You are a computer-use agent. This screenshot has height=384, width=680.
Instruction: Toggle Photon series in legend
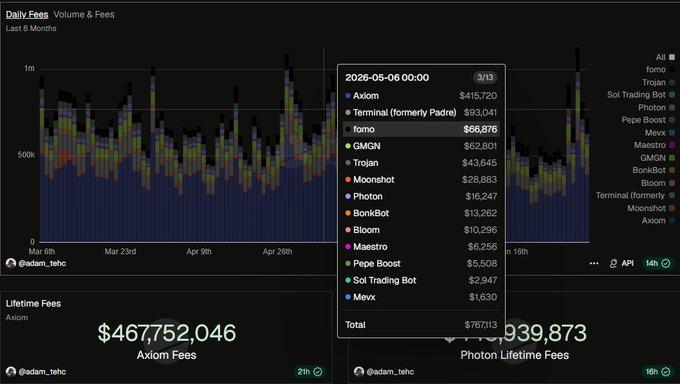(x=656, y=107)
